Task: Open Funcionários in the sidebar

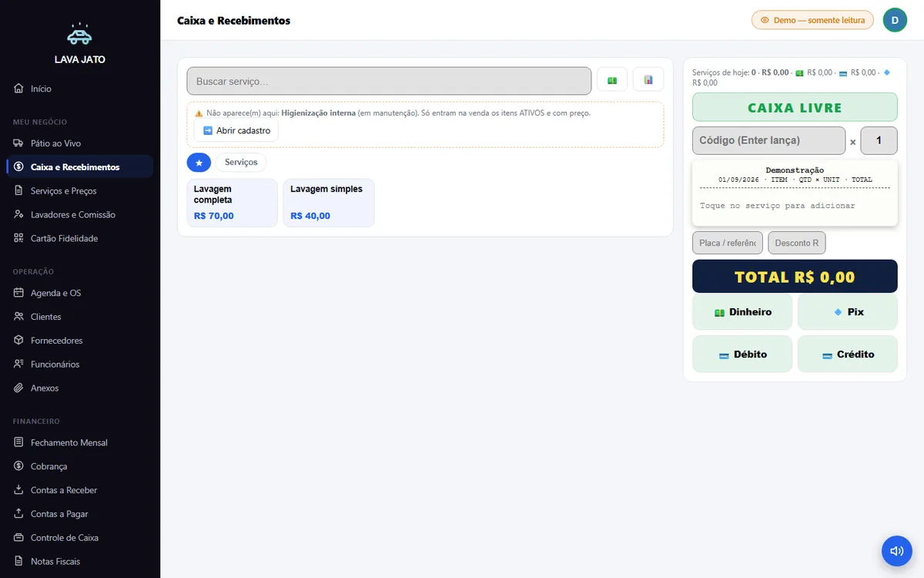Action: pos(80,364)
